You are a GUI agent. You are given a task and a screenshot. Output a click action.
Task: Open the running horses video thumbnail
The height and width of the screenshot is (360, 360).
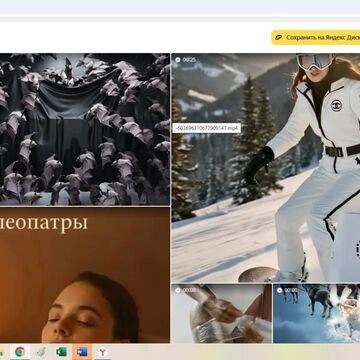pyautogui.click(x=316, y=313)
